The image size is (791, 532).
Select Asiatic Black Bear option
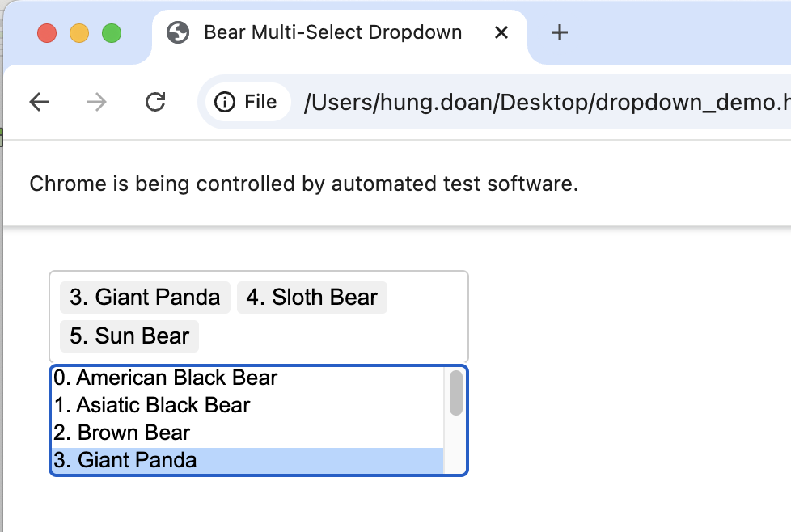pyautogui.click(x=152, y=405)
